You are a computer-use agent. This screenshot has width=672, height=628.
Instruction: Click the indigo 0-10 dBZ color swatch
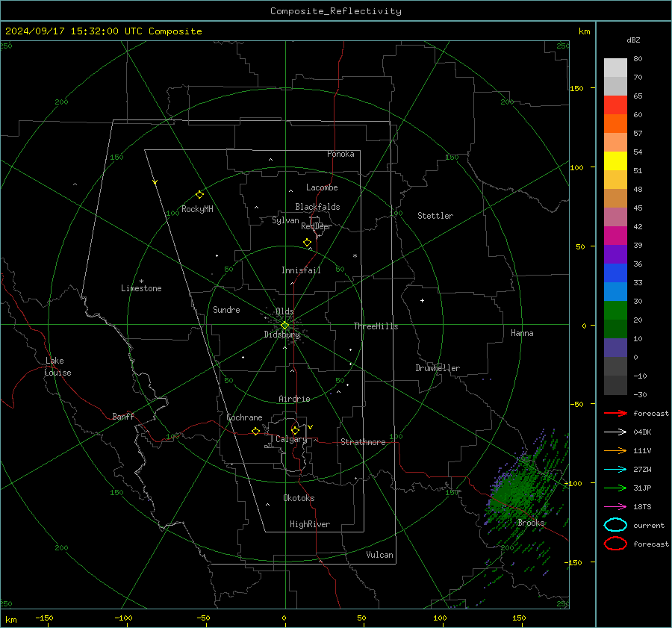tap(615, 348)
